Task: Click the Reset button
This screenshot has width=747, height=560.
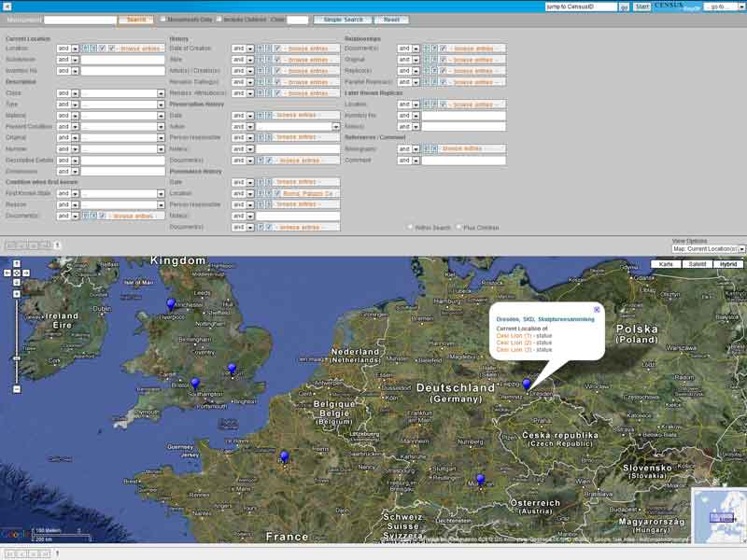Action: point(391,20)
